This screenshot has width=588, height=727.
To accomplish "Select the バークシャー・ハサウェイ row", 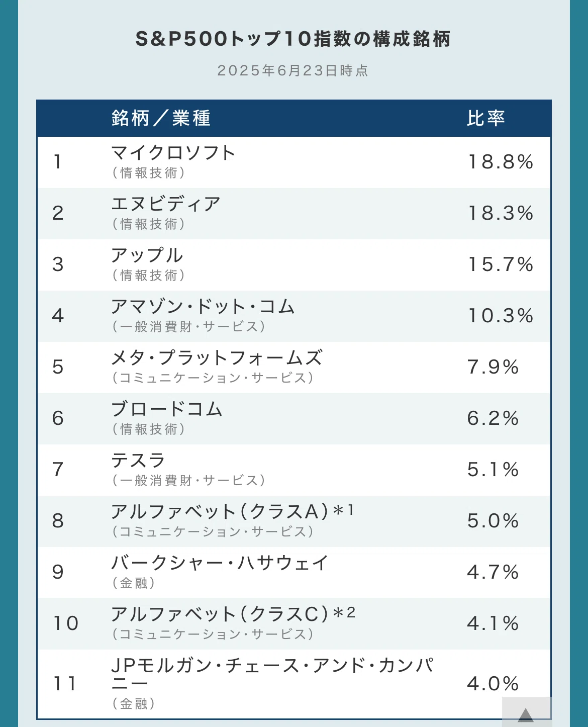I will (x=294, y=573).
